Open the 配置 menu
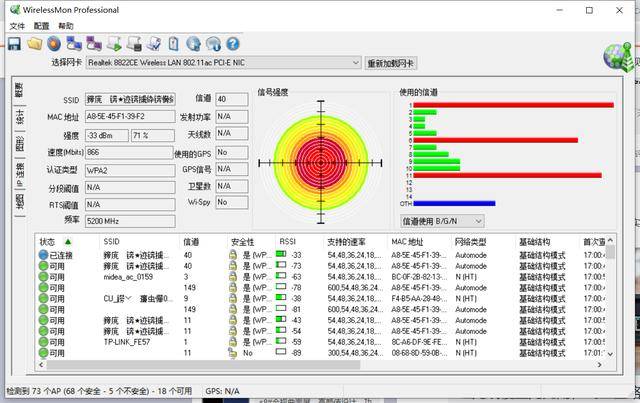This screenshot has width=640, height=403. pos(41,26)
